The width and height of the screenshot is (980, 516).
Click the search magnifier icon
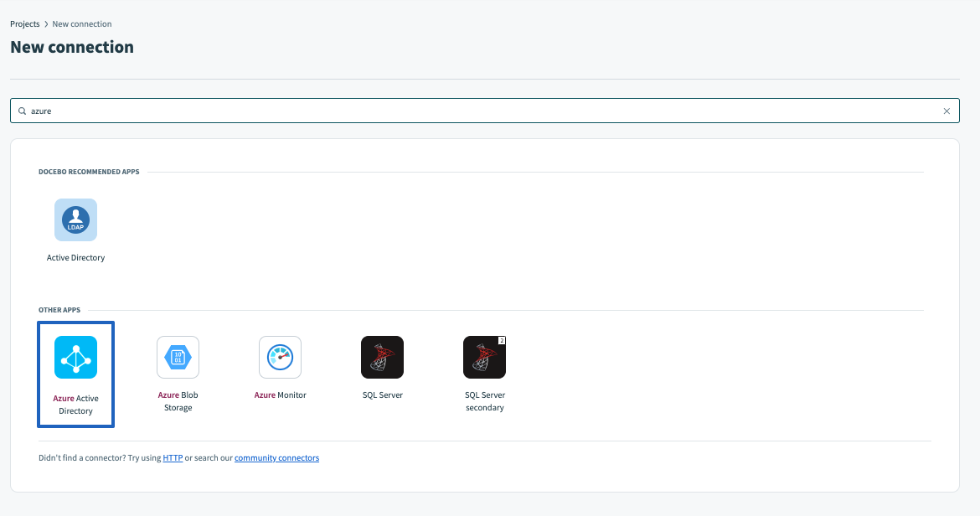pos(22,111)
